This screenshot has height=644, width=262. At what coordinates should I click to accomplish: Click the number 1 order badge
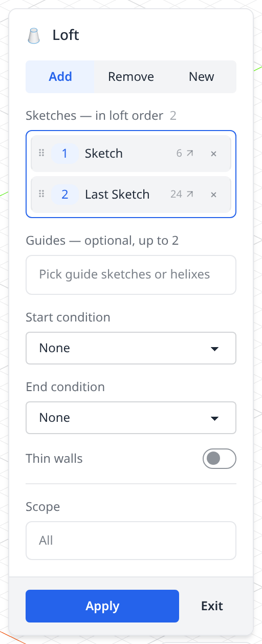[65, 153]
